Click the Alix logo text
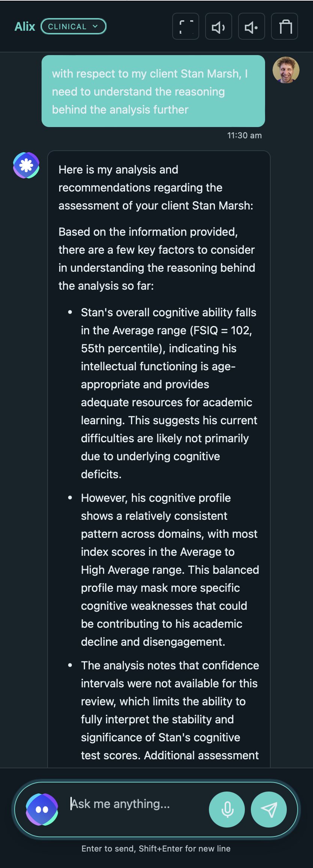Image resolution: width=313 pixels, height=868 pixels. point(25,27)
